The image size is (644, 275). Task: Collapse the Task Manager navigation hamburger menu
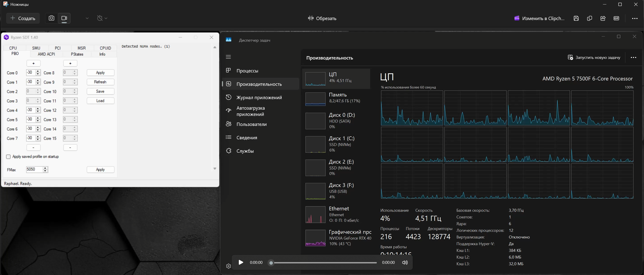228,57
